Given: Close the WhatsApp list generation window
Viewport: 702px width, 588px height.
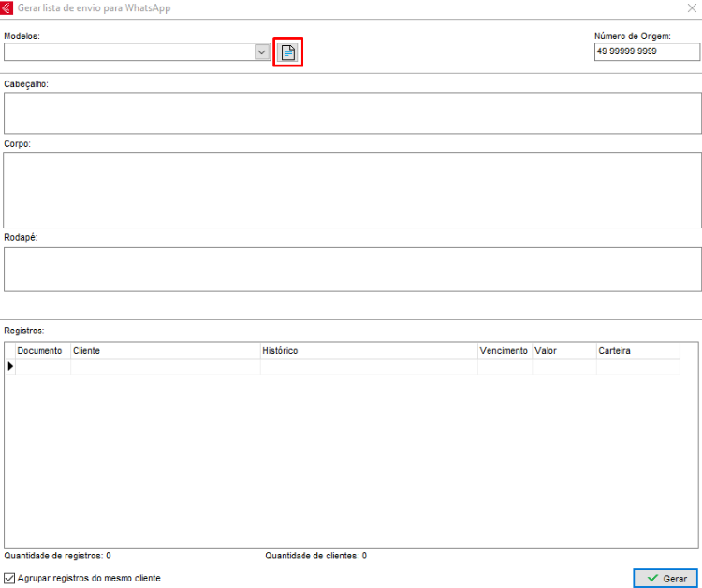Looking at the screenshot, I should pos(691,8).
